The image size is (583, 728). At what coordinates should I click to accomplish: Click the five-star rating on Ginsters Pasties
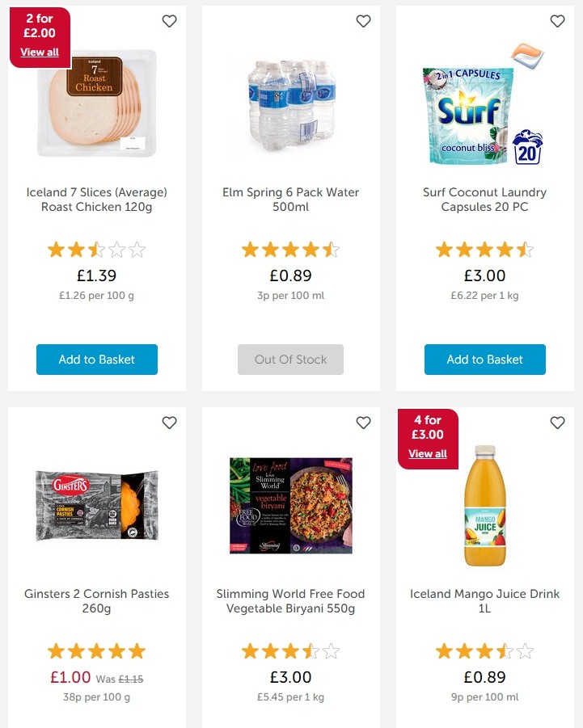pyautogui.click(x=96, y=650)
